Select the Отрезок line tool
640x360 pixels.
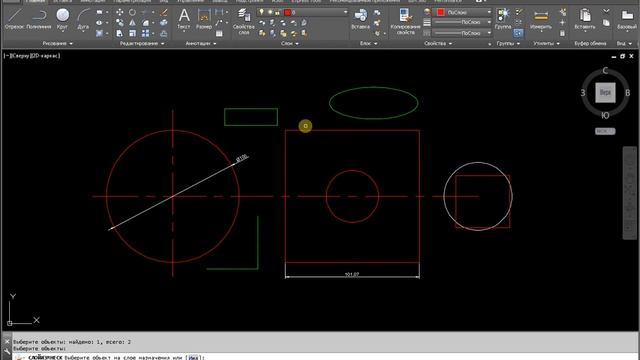click(14, 19)
